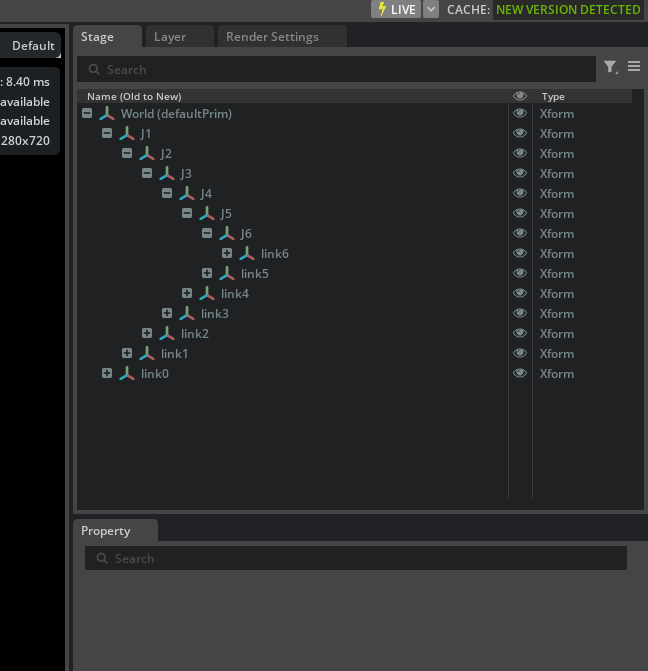
Task: Collapse the J4 tree node
Action: [x=167, y=194]
